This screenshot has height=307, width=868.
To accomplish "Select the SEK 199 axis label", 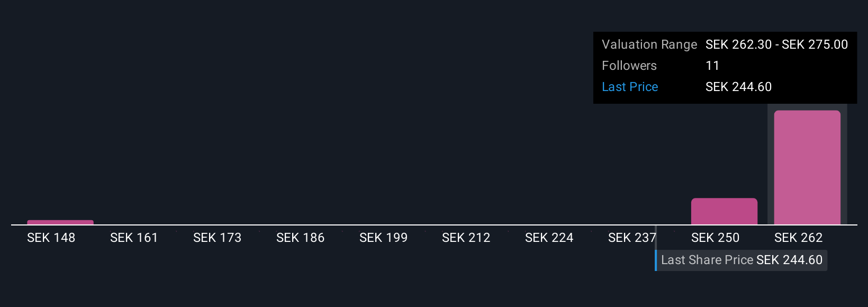I will pos(383,238).
